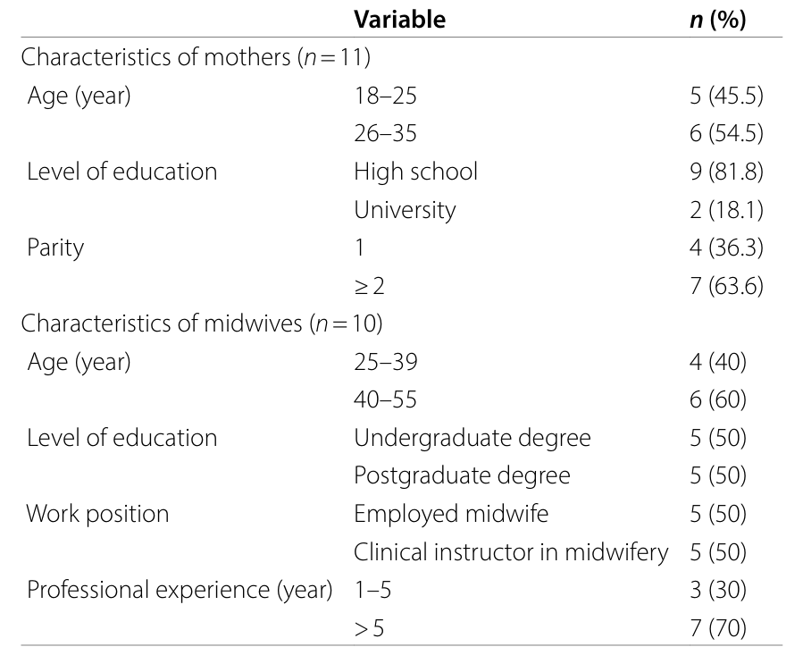803x672 pixels.
Task: Click the "Variable" column header
Action: [399, 20]
